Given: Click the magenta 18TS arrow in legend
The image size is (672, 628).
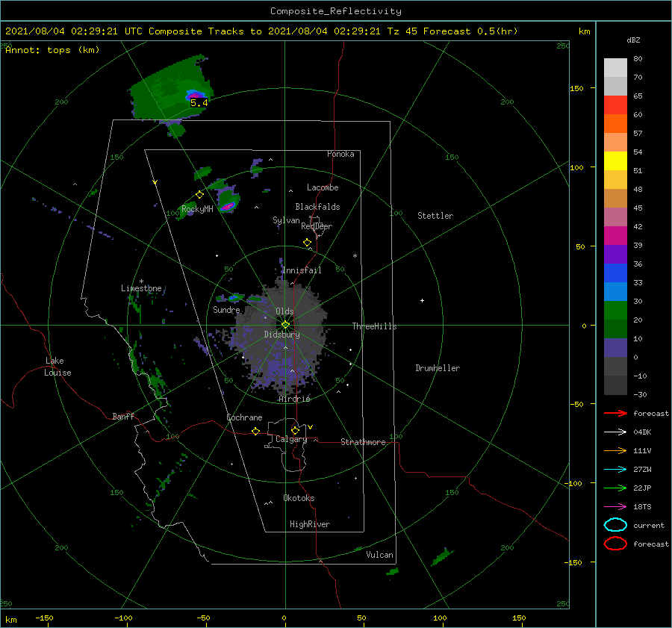Looking at the screenshot, I should (x=615, y=507).
